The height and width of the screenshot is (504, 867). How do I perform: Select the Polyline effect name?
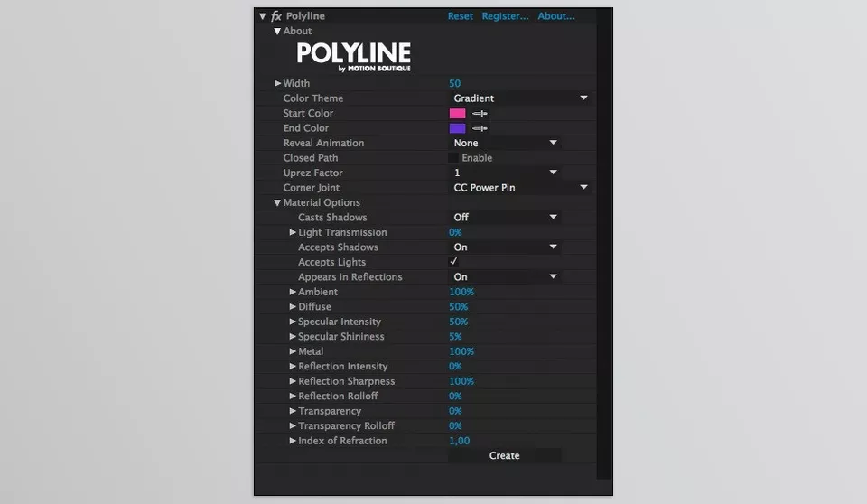[x=305, y=16]
